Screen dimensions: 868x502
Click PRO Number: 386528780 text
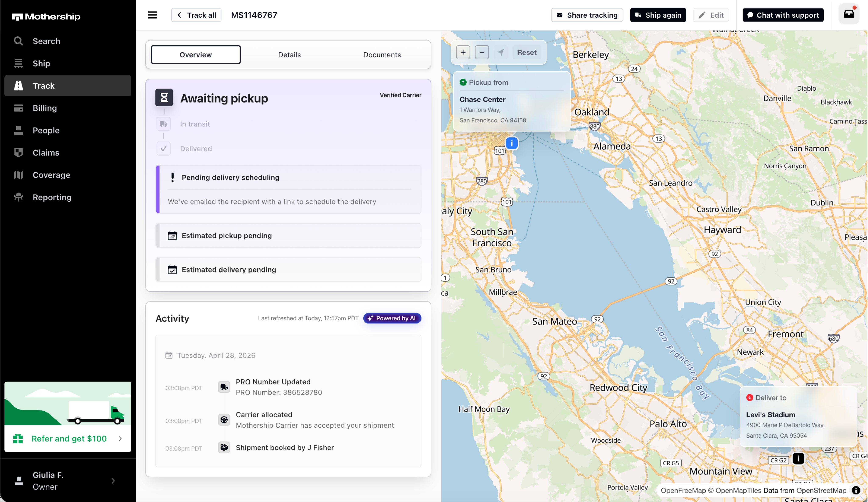tap(279, 392)
